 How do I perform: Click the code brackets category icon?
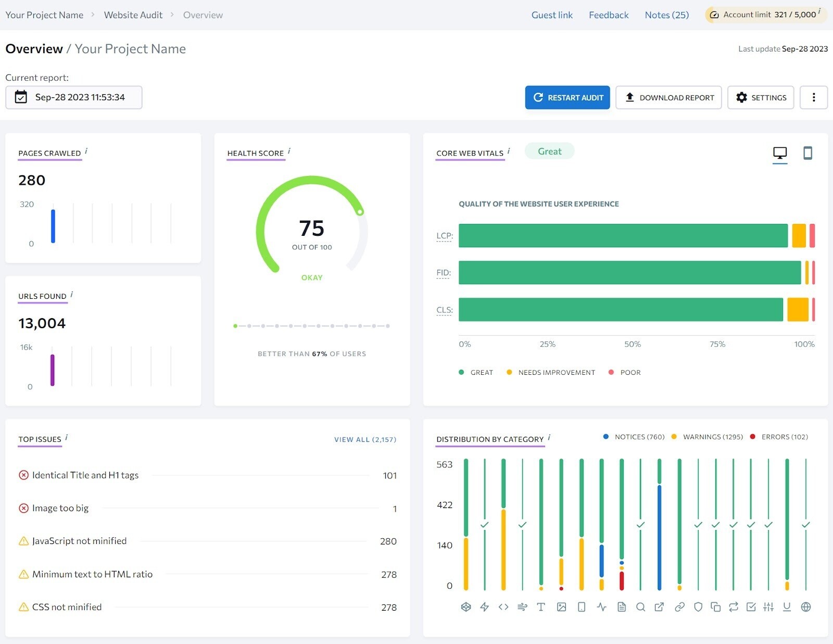(503, 607)
